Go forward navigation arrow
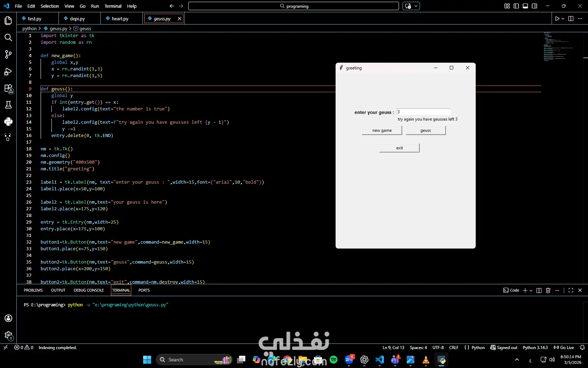 coord(181,6)
